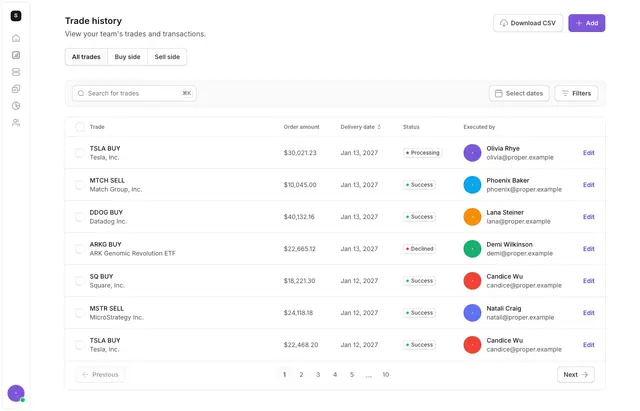The image size is (640, 411).
Task: Switch to the All trades tab
Action: 86,57
